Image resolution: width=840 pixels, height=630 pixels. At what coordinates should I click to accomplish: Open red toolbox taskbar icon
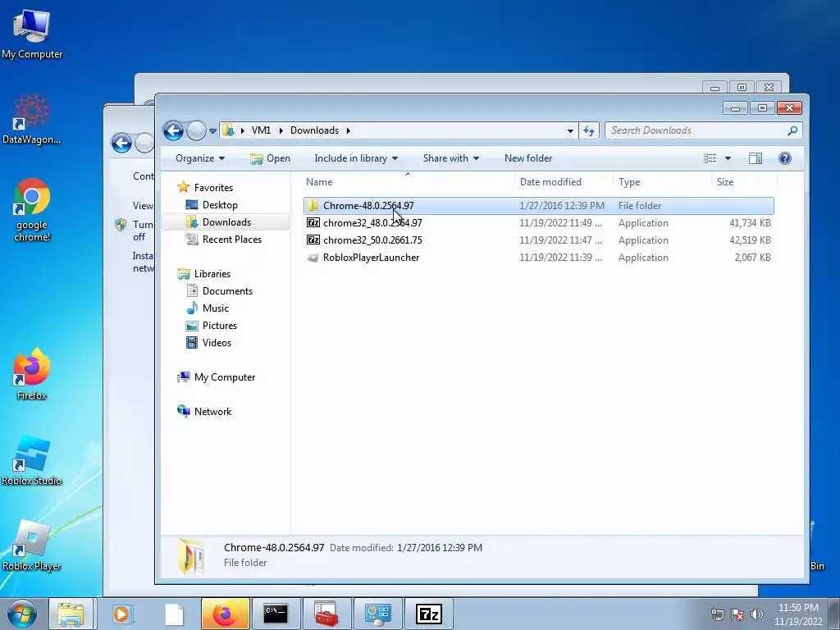pyautogui.click(x=326, y=614)
